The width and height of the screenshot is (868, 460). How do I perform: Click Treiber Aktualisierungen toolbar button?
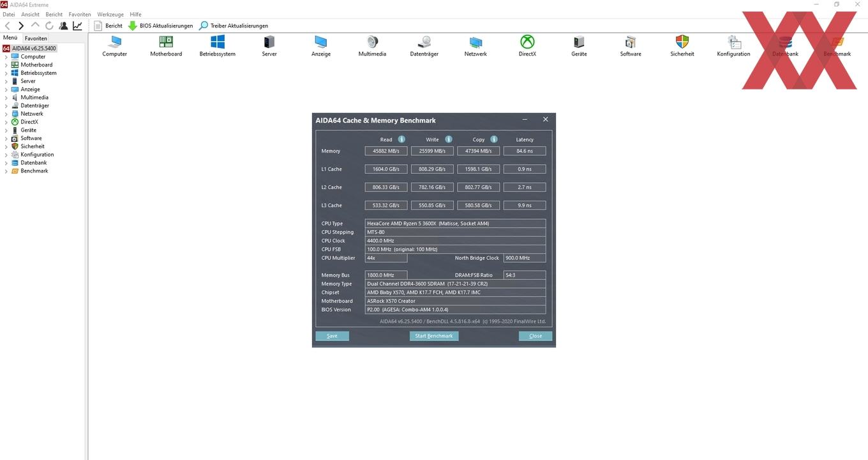point(234,26)
